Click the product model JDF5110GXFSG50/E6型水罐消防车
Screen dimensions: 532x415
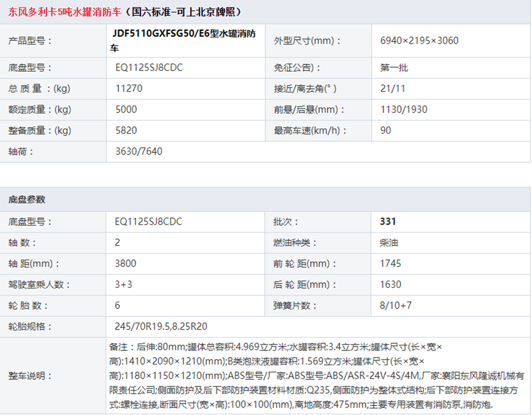(182, 41)
